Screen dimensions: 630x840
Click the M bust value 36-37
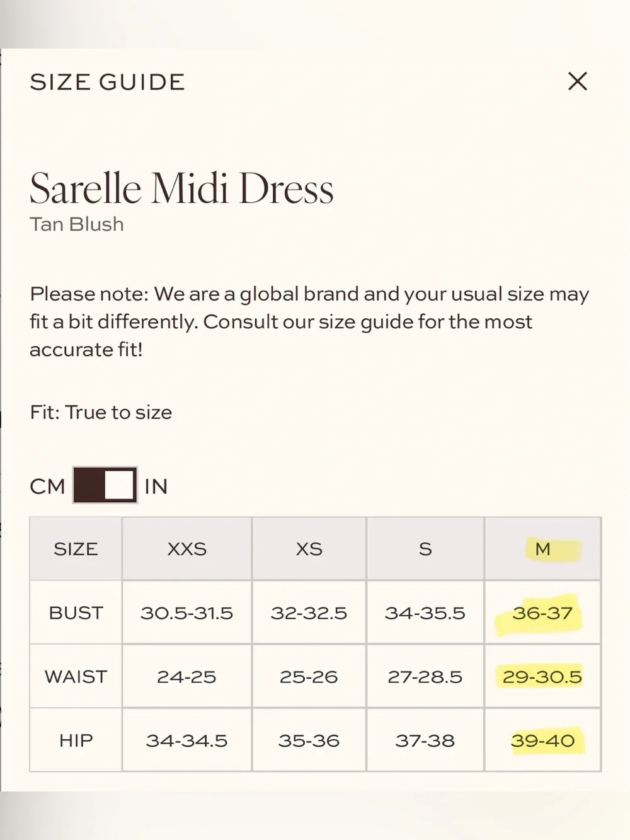pos(542,613)
